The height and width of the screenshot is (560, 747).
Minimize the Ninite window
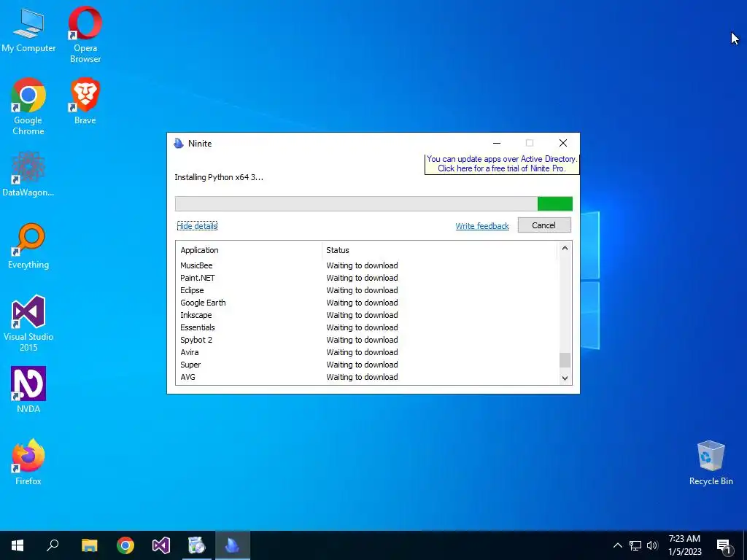pos(496,143)
